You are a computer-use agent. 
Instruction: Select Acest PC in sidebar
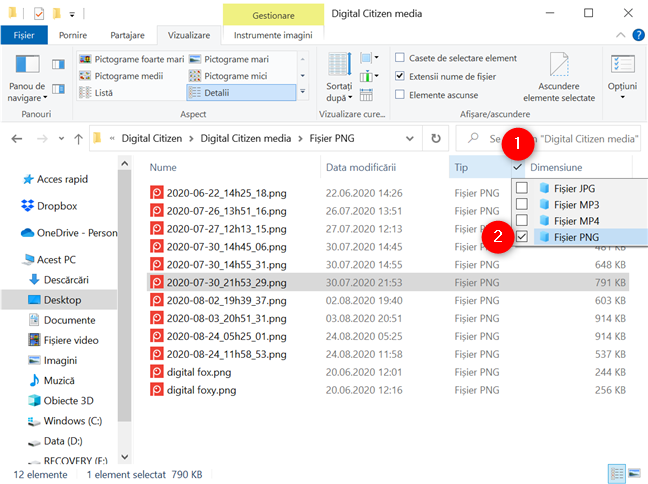click(x=50, y=260)
